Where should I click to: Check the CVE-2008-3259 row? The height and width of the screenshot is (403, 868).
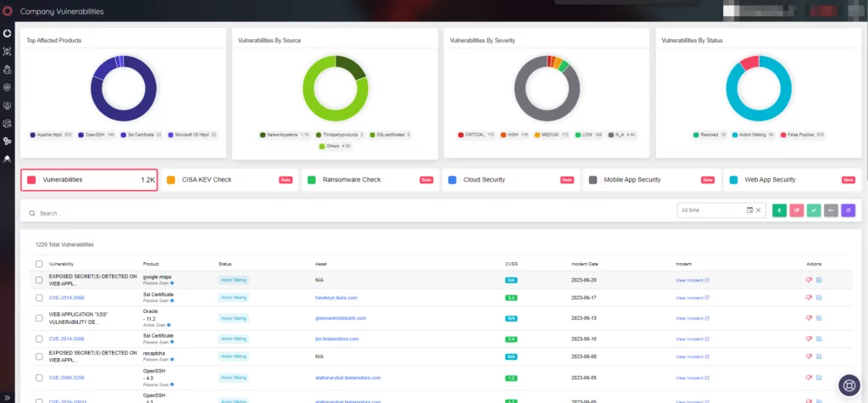[x=39, y=378]
